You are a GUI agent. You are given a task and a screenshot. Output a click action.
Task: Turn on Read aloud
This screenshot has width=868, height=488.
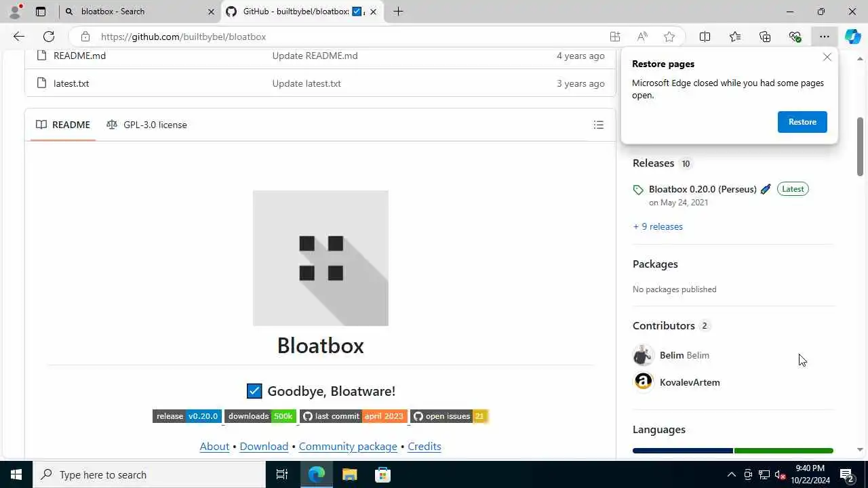(x=642, y=37)
